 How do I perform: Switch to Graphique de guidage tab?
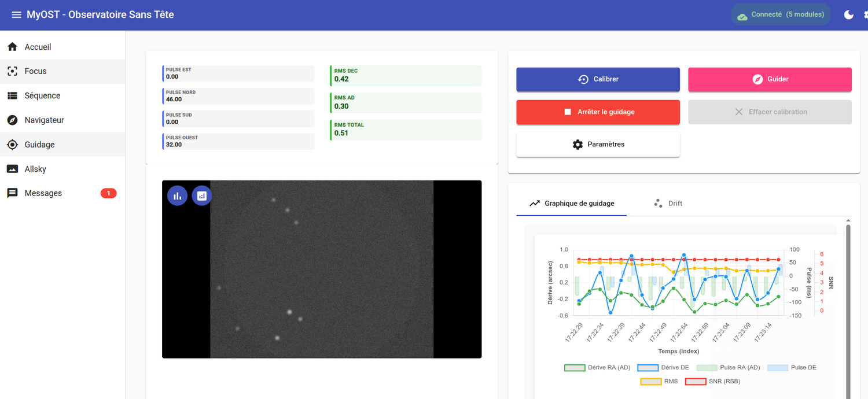tap(571, 204)
